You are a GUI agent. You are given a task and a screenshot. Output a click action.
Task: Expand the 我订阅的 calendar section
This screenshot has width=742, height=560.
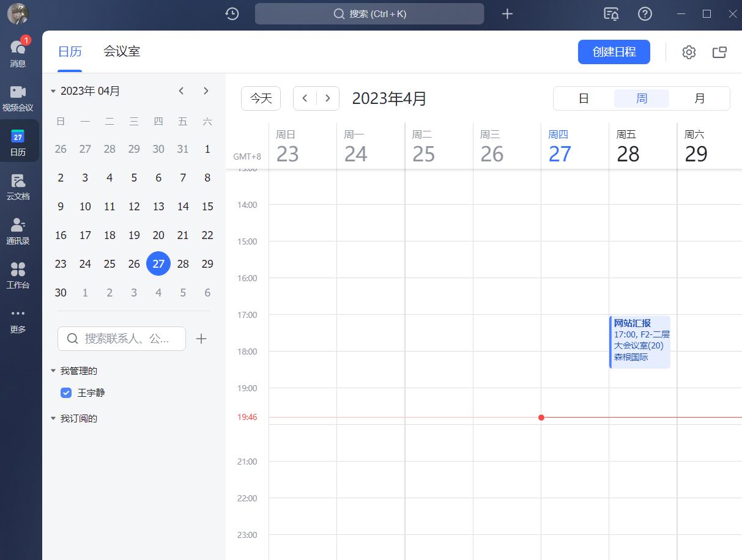[x=53, y=419]
